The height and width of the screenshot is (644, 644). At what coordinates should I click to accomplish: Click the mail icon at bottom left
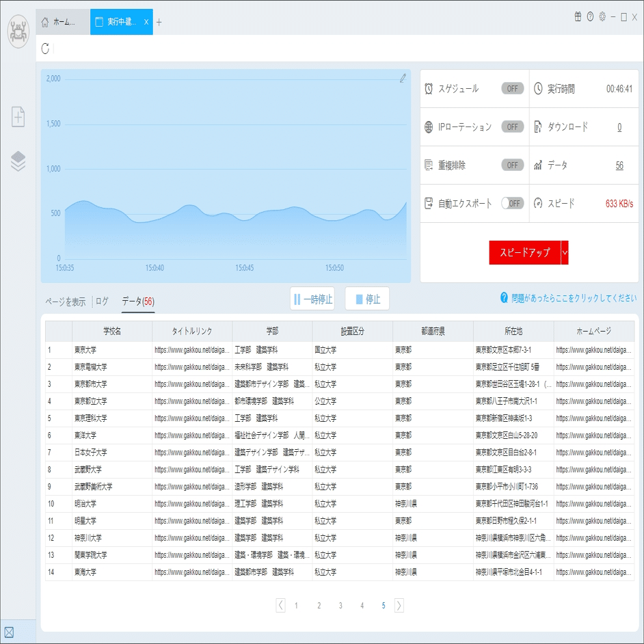click(9, 632)
